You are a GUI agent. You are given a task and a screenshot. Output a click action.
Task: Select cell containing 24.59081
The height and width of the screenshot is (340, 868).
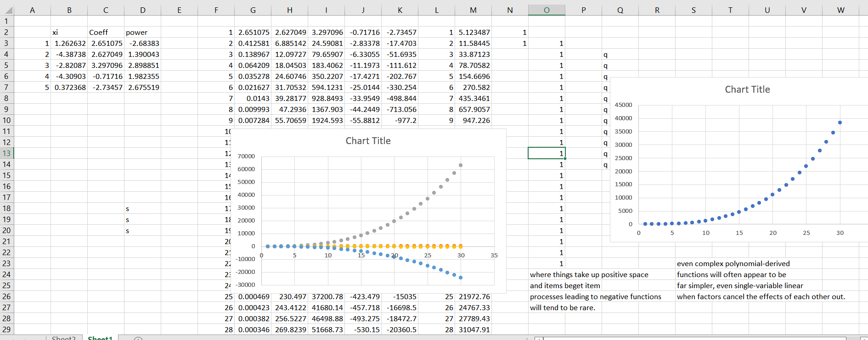[326, 43]
